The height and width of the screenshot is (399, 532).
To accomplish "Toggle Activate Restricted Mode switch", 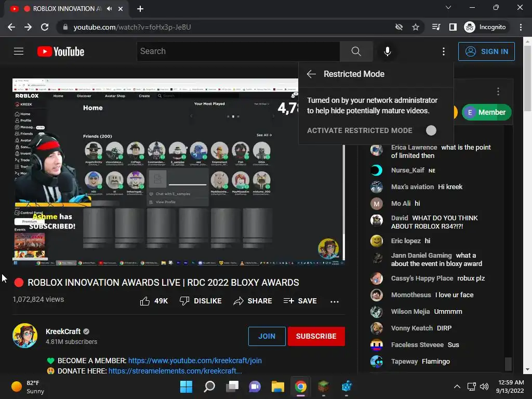I will [x=431, y=130].
